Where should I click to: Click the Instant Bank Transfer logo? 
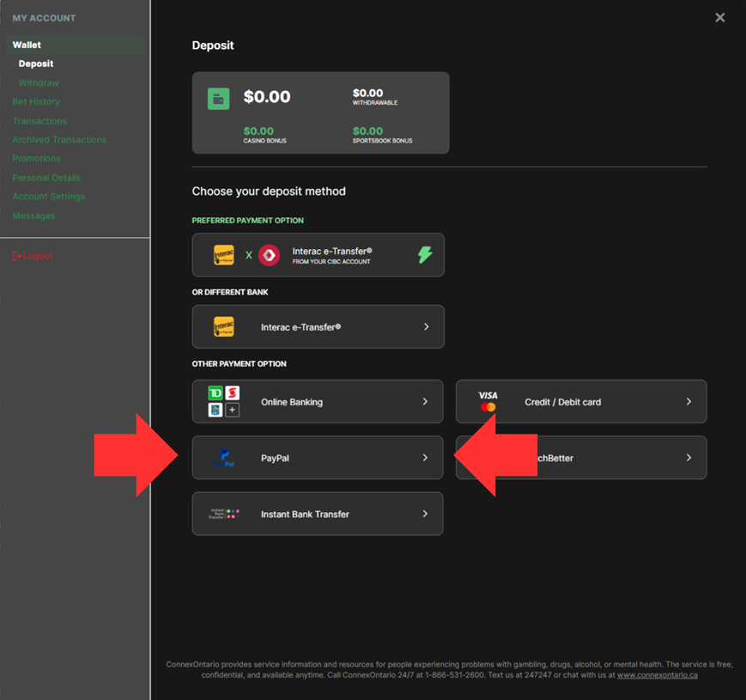click(224, 514)
